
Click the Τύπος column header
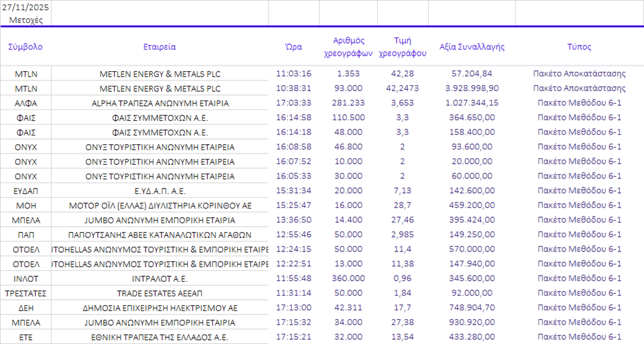click(580, 47)
